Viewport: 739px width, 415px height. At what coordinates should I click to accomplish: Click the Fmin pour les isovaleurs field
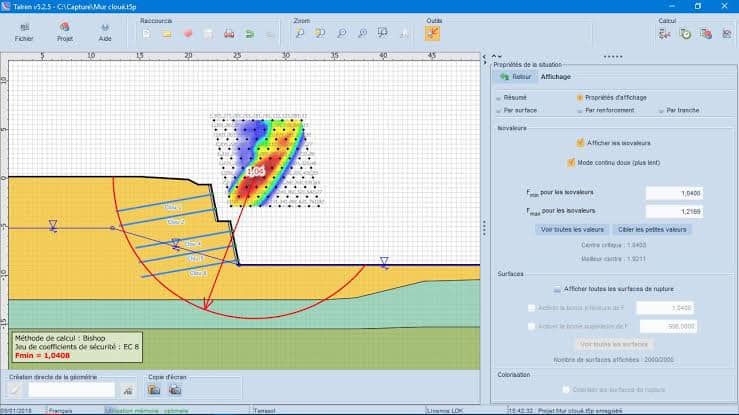click(673, 193)
